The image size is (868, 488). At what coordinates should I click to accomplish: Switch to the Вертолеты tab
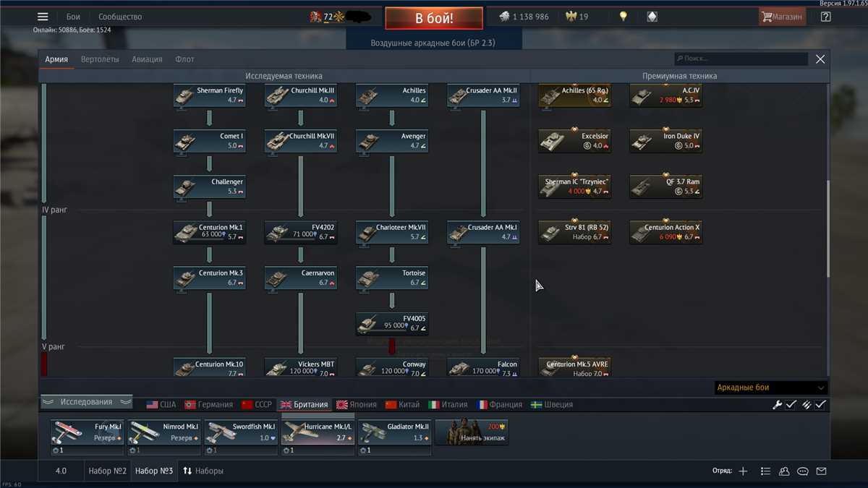[x=100, y=59]
